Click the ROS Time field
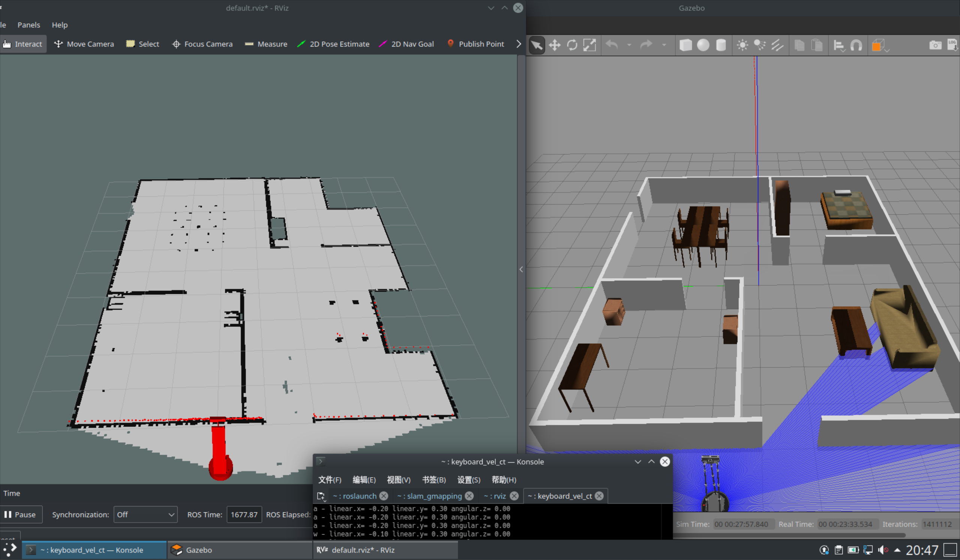960x560 pixels. point(244,514)
